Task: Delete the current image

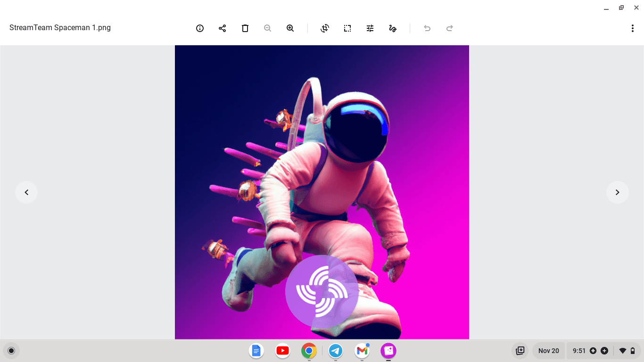Action: [245, 28]
